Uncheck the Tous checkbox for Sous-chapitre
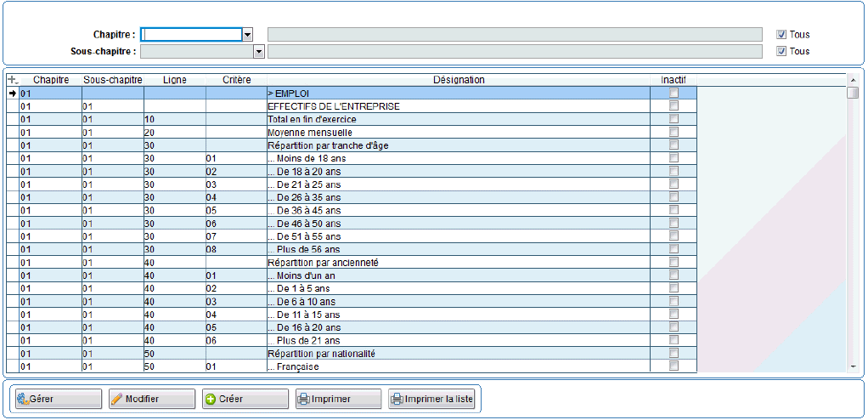This screenshot has width=868, height=420. [781, 51]
